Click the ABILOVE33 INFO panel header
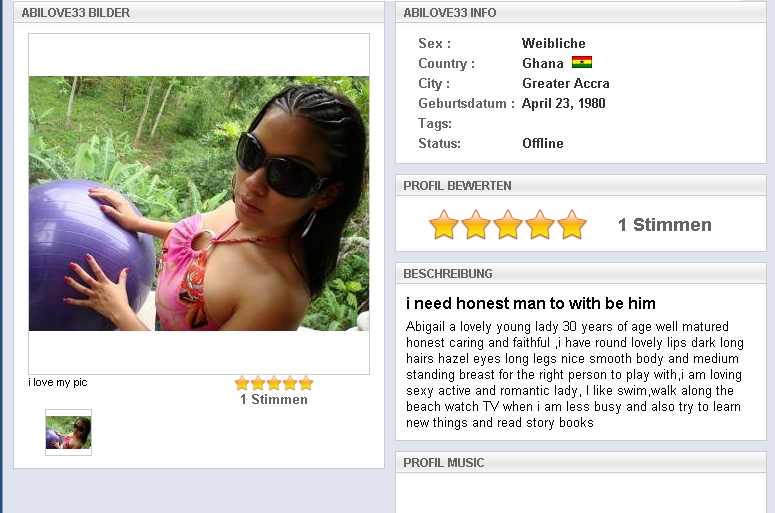 coord(581,12)
